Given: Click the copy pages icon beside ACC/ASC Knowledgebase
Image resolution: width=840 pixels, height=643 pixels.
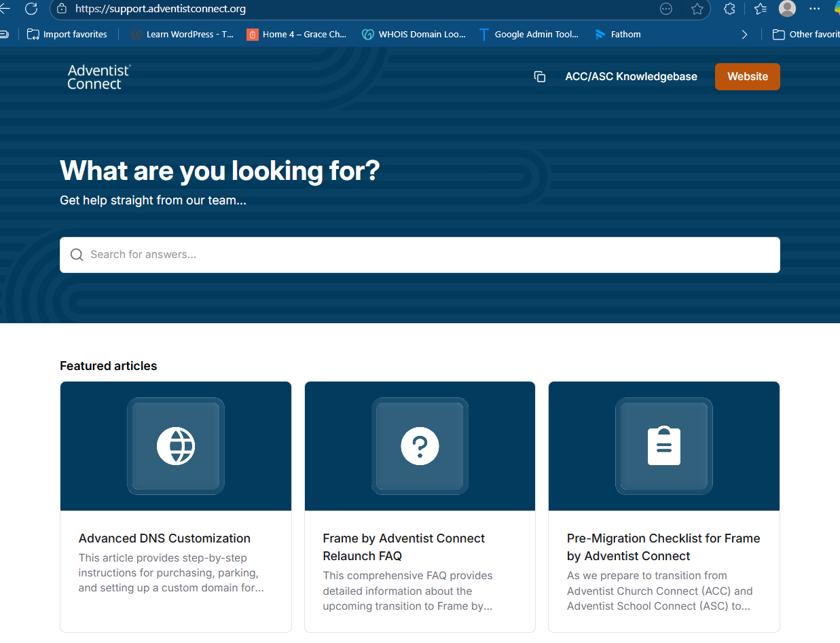Looking at the screenshot, I should pos(540,77).
